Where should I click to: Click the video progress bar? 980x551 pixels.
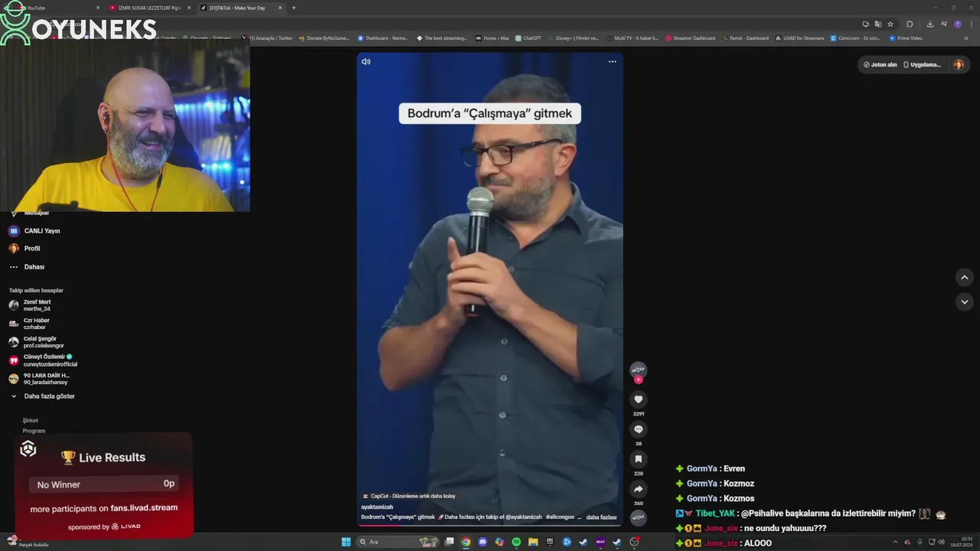pyautogui.click(x=490, y=524)
